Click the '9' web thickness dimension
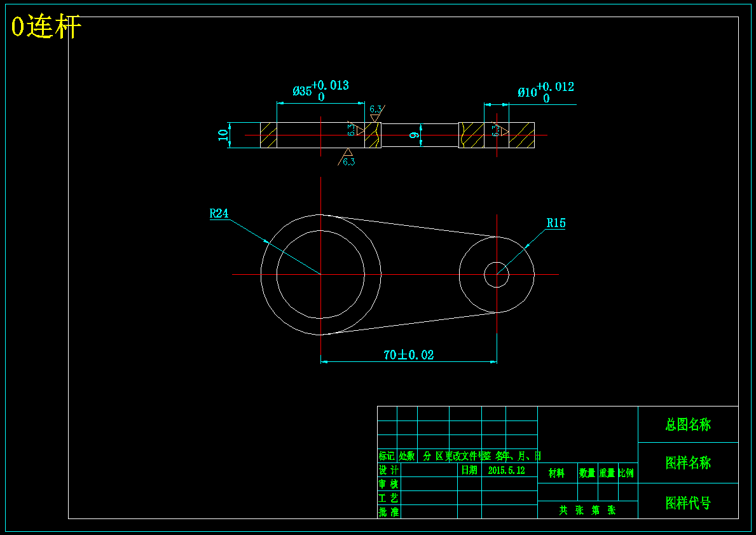The image size is (756, 535). (413, 135)
